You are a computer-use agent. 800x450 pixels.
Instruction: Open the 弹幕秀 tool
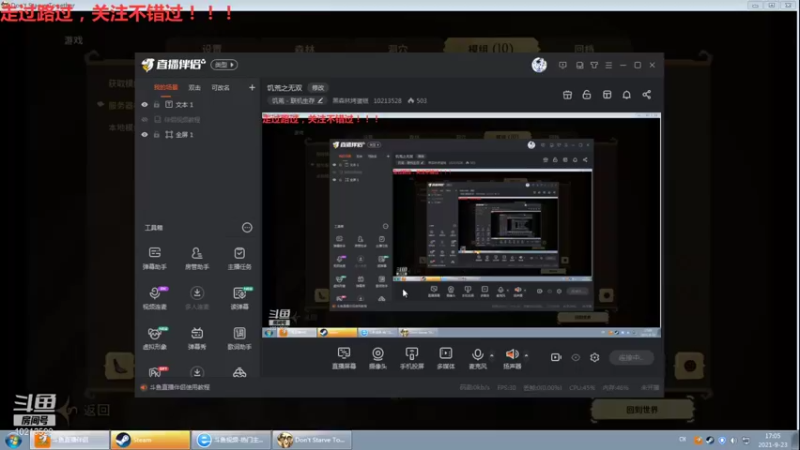coord(196,338)
